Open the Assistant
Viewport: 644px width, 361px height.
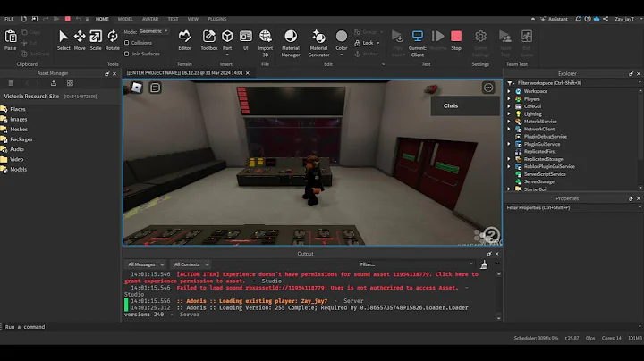tap(554, 19)
